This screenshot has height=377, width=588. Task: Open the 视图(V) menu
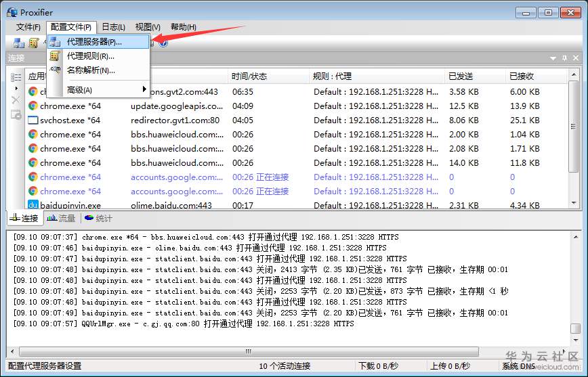tap(148, 27)
